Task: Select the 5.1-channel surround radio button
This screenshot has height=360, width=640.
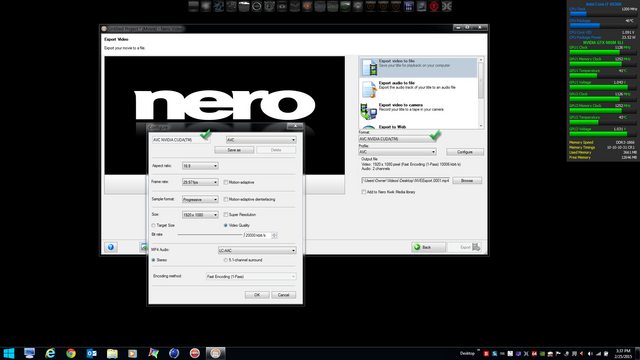Action: 225,260
